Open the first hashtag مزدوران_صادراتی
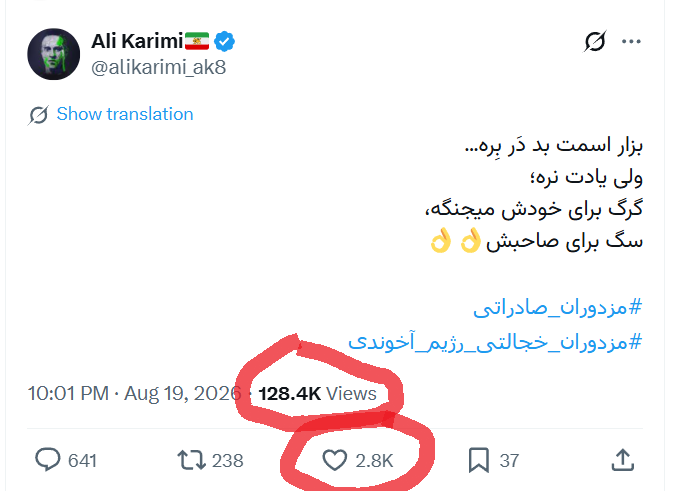Image resolution: width=675 pixels, height=491 pixels. (557, 308)
